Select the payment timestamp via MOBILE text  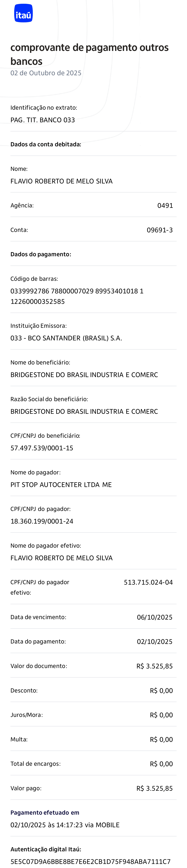point(65,825)
